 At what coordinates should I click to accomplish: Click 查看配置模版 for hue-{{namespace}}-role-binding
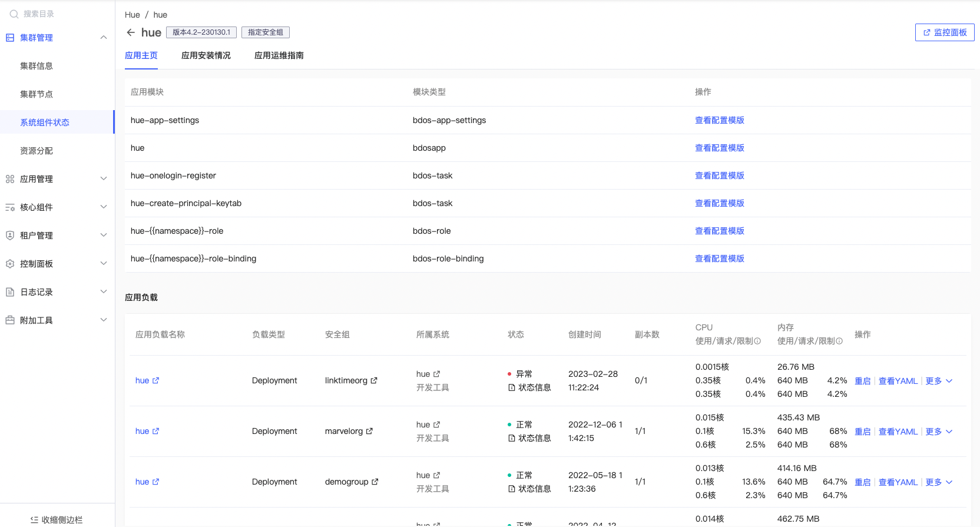[x=720, y=258]
